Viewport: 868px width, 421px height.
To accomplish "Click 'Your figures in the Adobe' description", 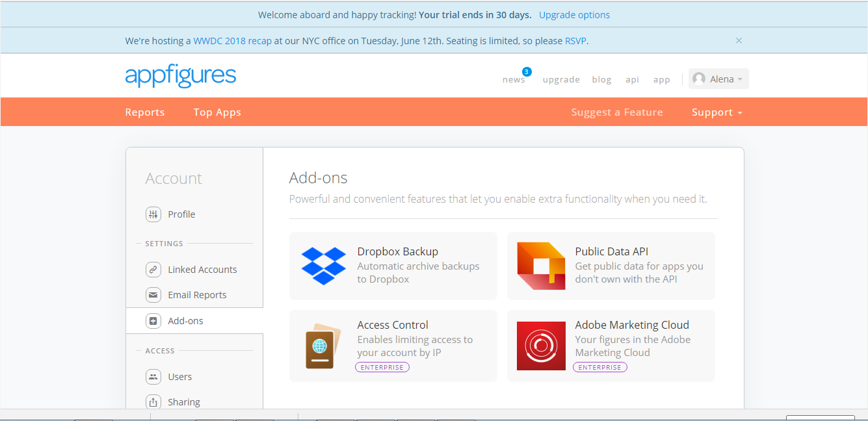I will click(633, 346).
